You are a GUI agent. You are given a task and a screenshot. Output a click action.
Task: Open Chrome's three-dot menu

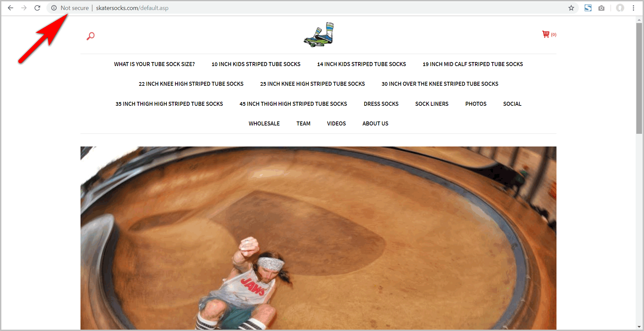click(633, 8)
